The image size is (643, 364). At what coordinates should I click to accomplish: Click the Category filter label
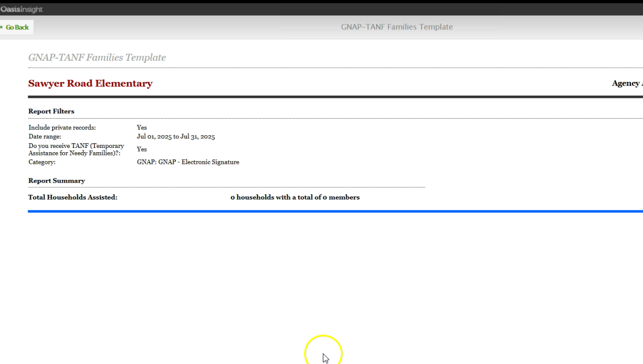click(x=42, y=162)
